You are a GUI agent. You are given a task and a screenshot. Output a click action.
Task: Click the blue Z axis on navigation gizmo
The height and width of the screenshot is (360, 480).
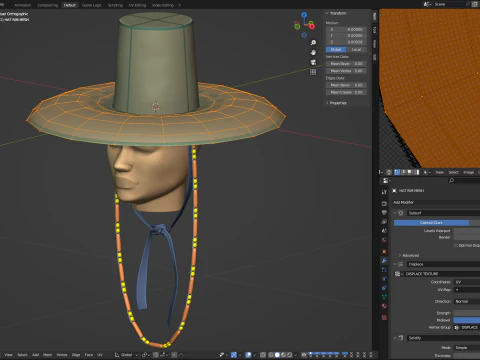pyautogui.click(x=304, y=15)
